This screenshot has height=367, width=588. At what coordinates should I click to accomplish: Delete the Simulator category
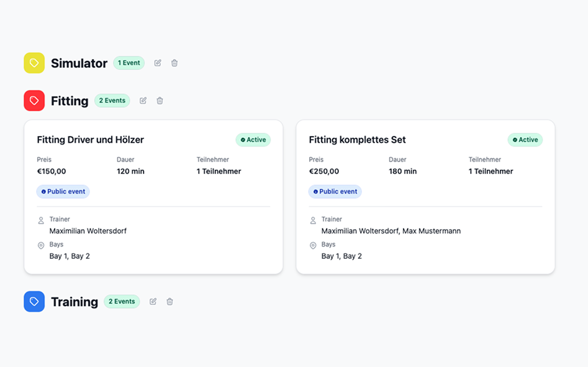174,63
